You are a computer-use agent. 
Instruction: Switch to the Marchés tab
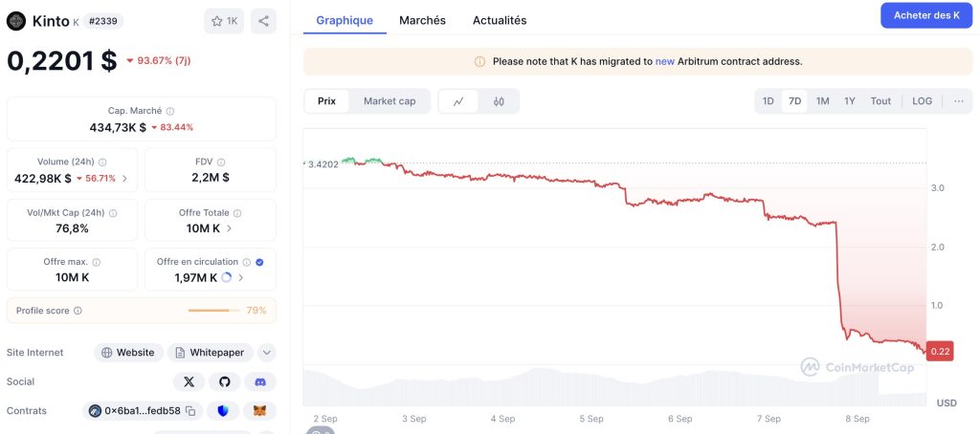pos(422,20)
